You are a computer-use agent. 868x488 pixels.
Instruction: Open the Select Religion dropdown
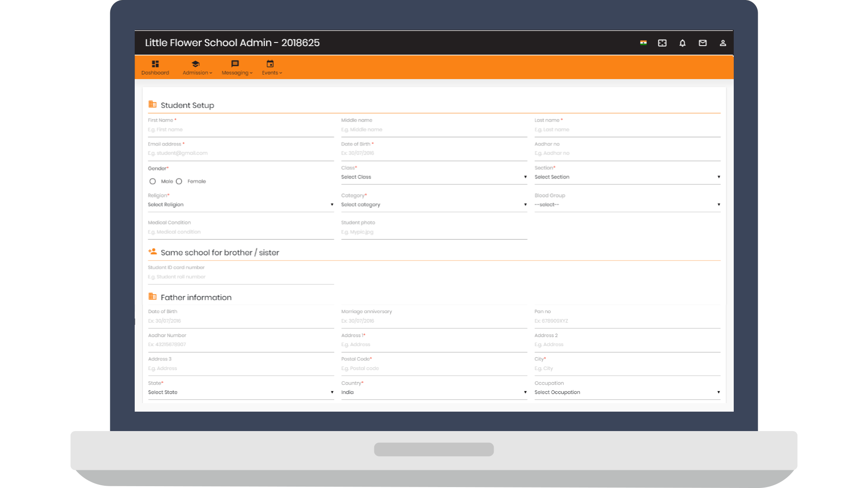pos(241,205)
